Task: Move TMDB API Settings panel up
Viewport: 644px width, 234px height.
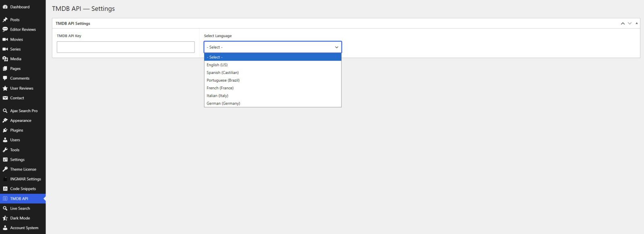Action: point(623,23)
